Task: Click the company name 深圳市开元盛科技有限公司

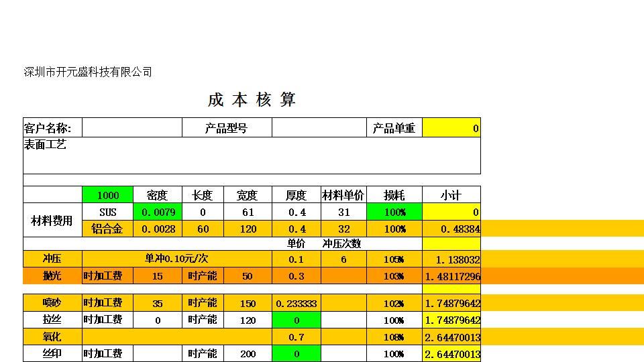Action: pyautogui.click(x=88, y=72)
